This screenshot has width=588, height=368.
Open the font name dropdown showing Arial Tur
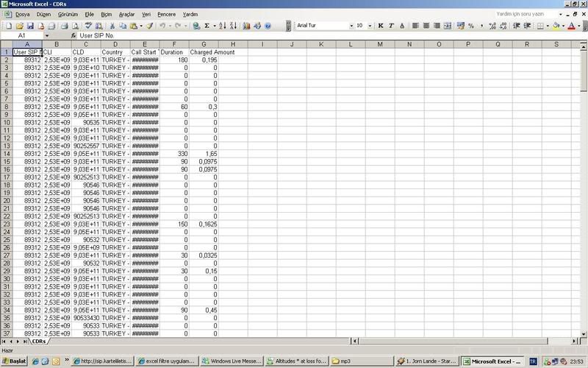pos(351,26)
